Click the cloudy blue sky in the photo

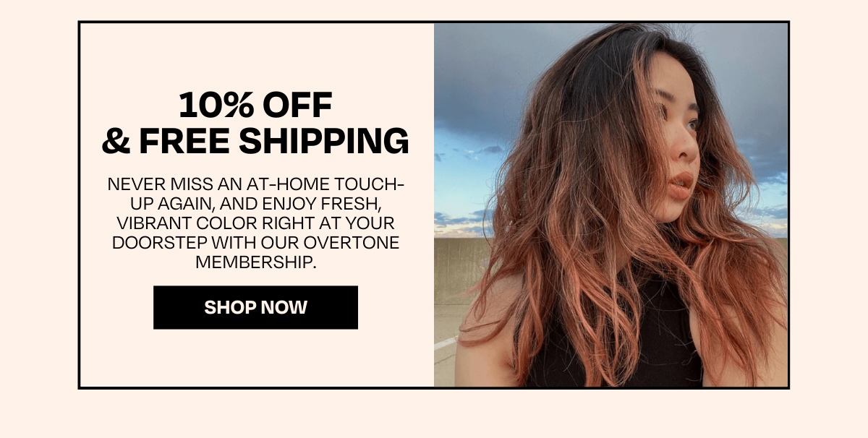coord(477,108)
